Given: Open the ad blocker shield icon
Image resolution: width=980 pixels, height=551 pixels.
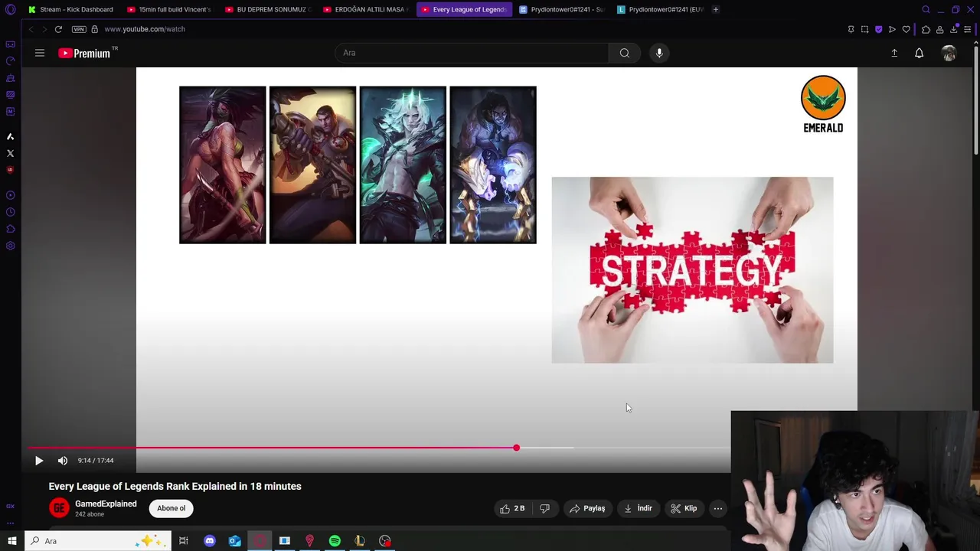Looking at the screenshot, I should 878,29.
